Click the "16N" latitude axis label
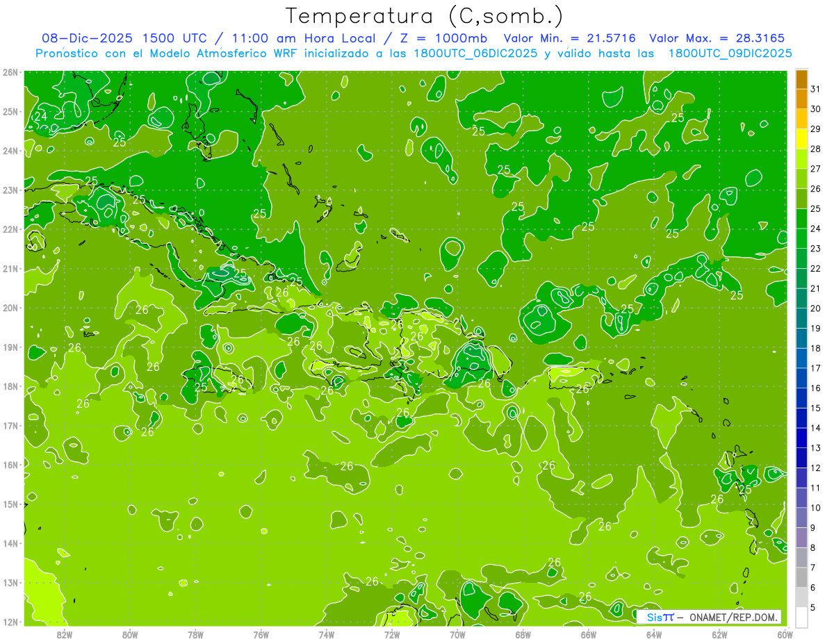Image resolution: width=834 pixels, height=644 pixels. coord(10,465)
